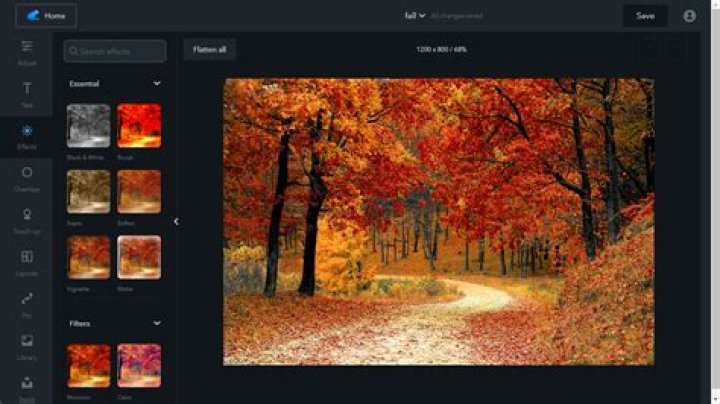This screenshot has width=720, height=404.
Task: Click the Home button
Action: point(46,16)
